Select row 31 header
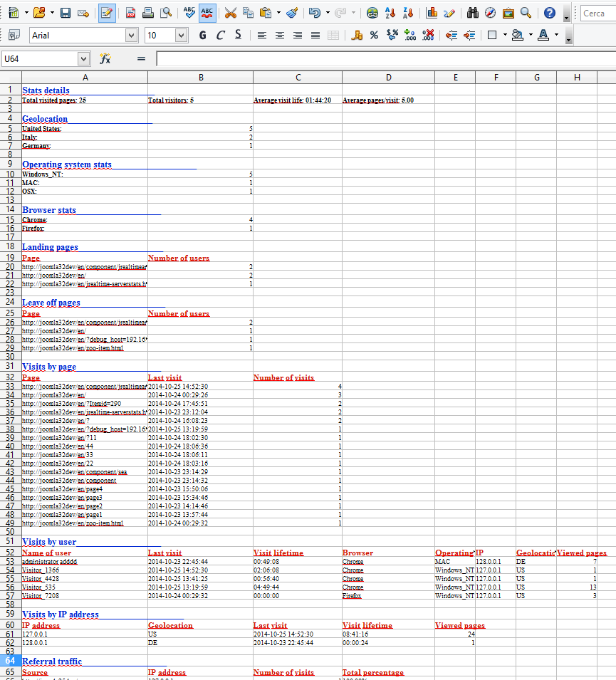Screen dimensions: 616x680 click(x=11, y=366)
